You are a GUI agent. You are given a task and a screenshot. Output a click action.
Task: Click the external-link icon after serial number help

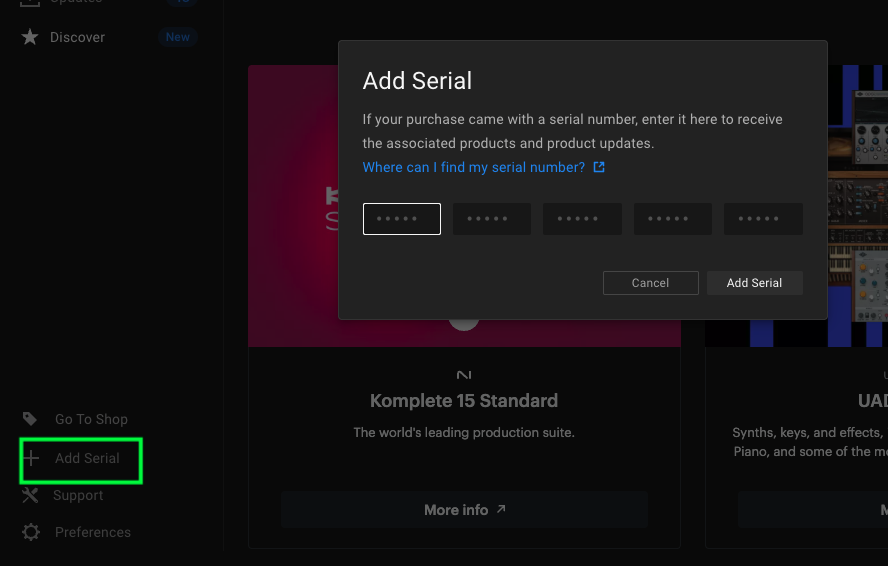[599, 167]
